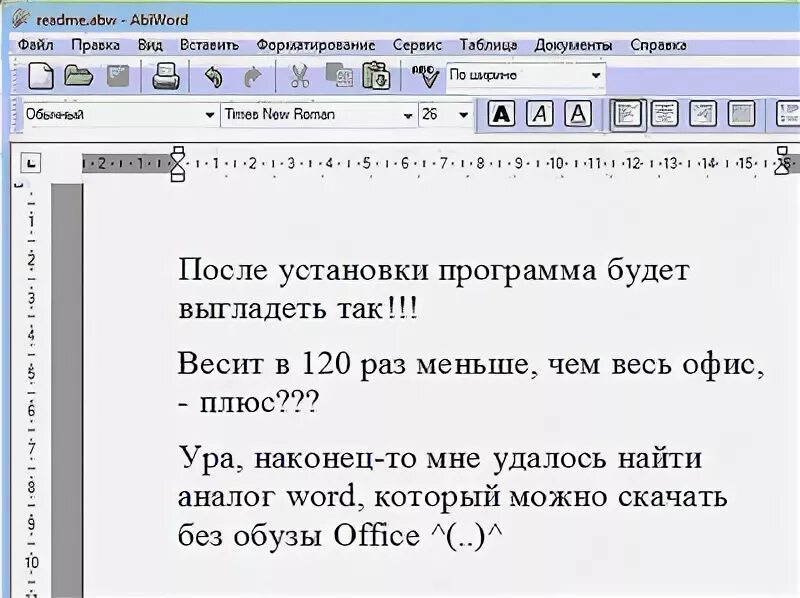Undo the last action
The width and height of the screenshot is (800, 598).
coord(214,77)
